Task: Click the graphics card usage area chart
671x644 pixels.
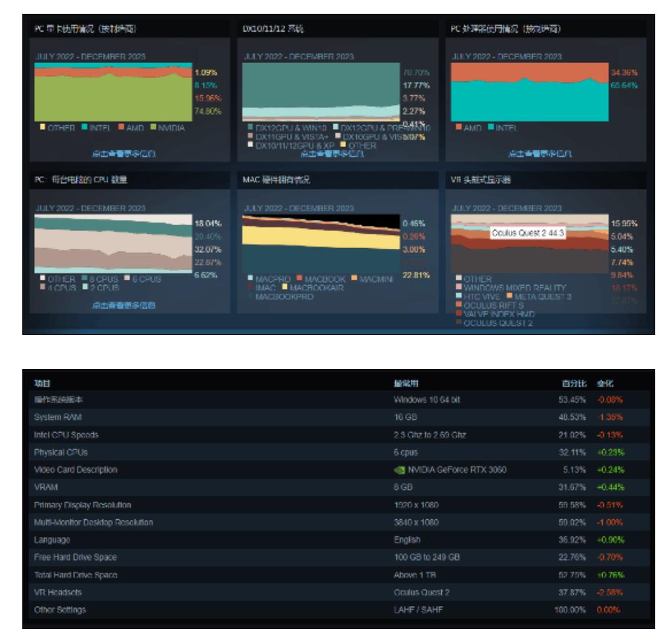Action: (114, 92)
